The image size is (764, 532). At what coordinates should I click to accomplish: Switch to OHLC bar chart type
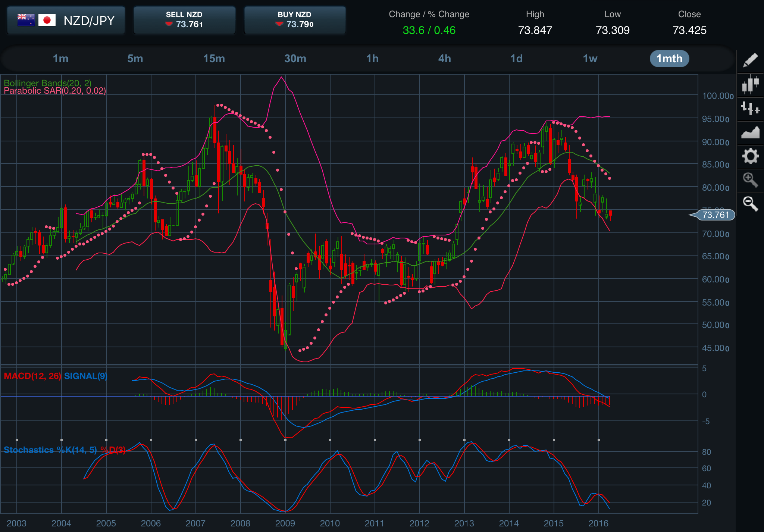click(x=750, y=108)
